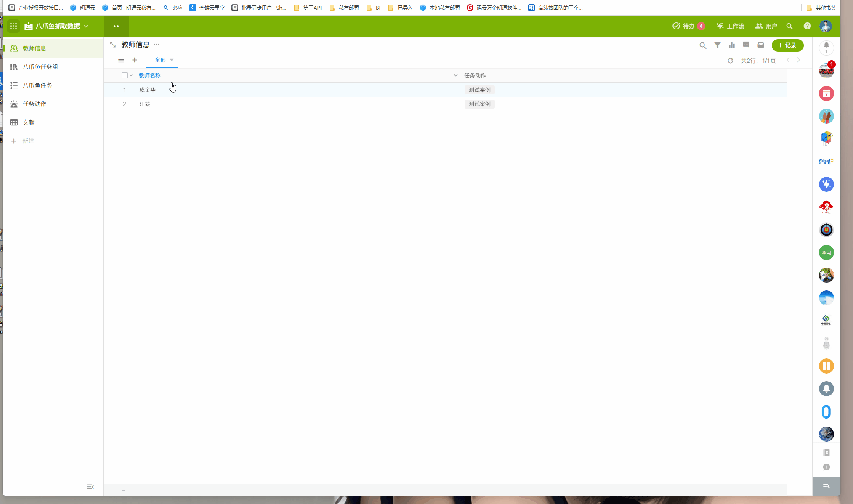Open the 工作流 workflow link
Viewport: 853px width, 504px height.
pyautogui.click(x=731, y=26)
